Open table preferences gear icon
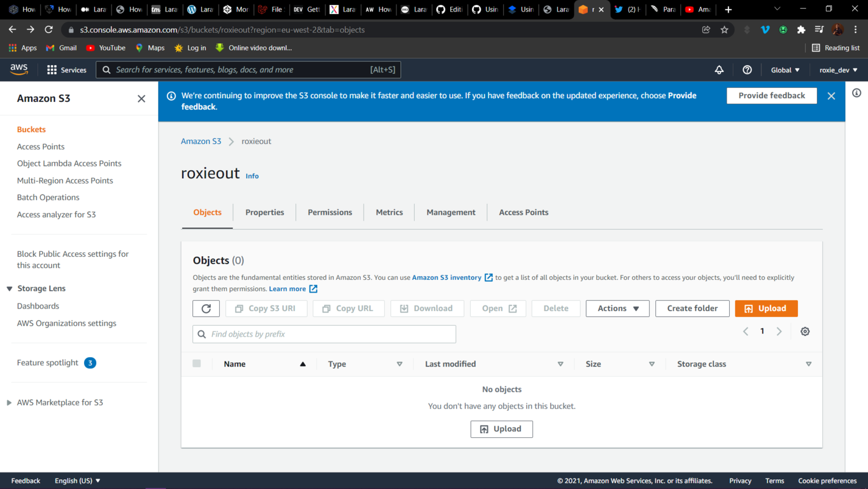Image resolution: width=868 pixels, height=489 pixels. pos(805,332)
